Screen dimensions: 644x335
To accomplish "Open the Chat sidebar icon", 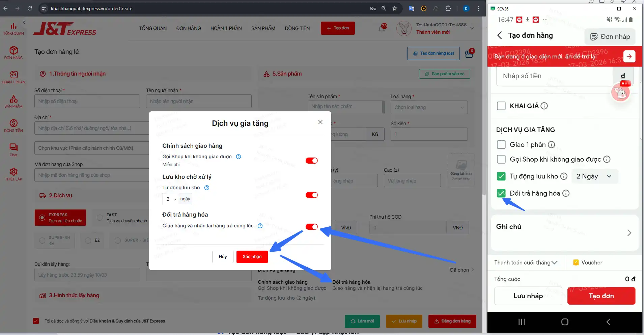I will 13,150.
